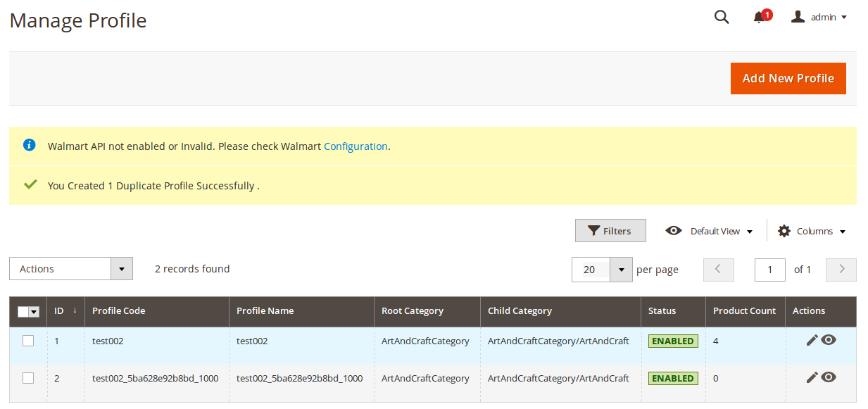This screenshot has height=409, width=868.
Task: Go to next page arrow
Action: pos(841,270)
